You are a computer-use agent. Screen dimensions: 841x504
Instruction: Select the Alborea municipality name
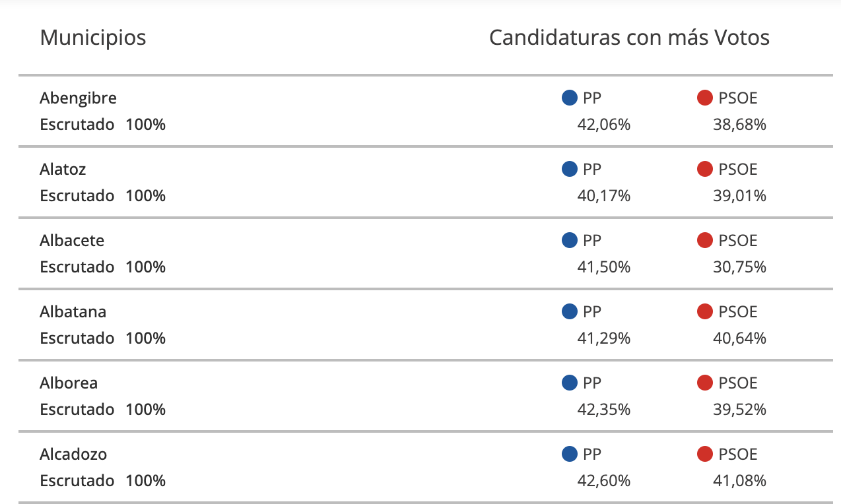tap(69, 383)
